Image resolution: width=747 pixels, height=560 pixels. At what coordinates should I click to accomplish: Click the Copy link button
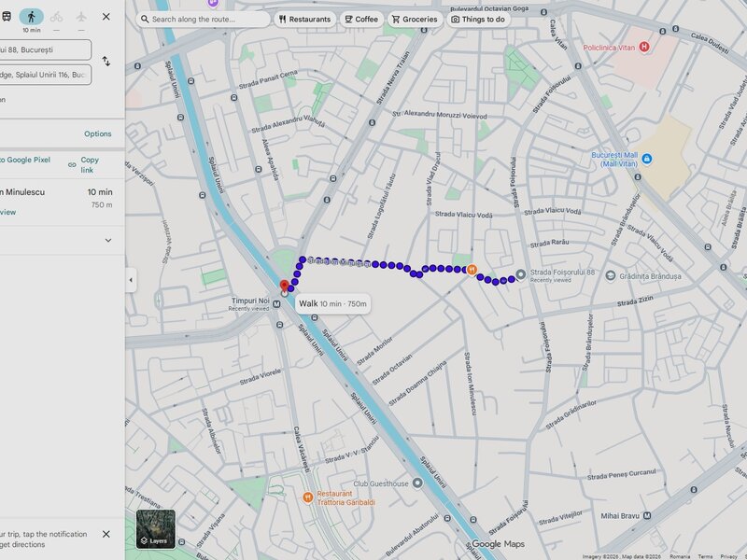84,165
